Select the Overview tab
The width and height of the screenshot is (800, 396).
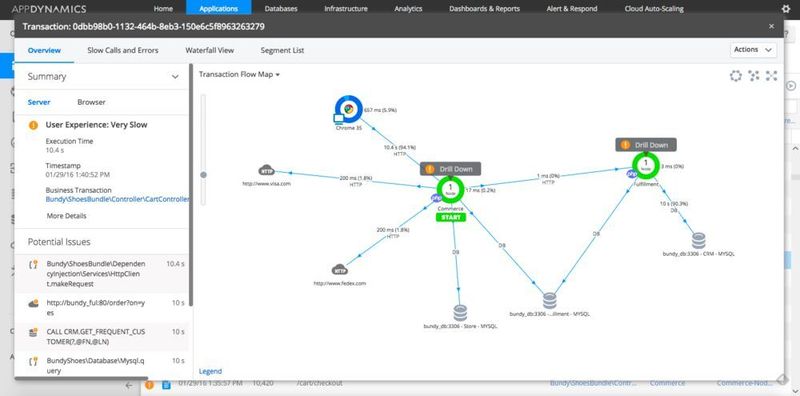pyautogui.click(x=44, y=50)
